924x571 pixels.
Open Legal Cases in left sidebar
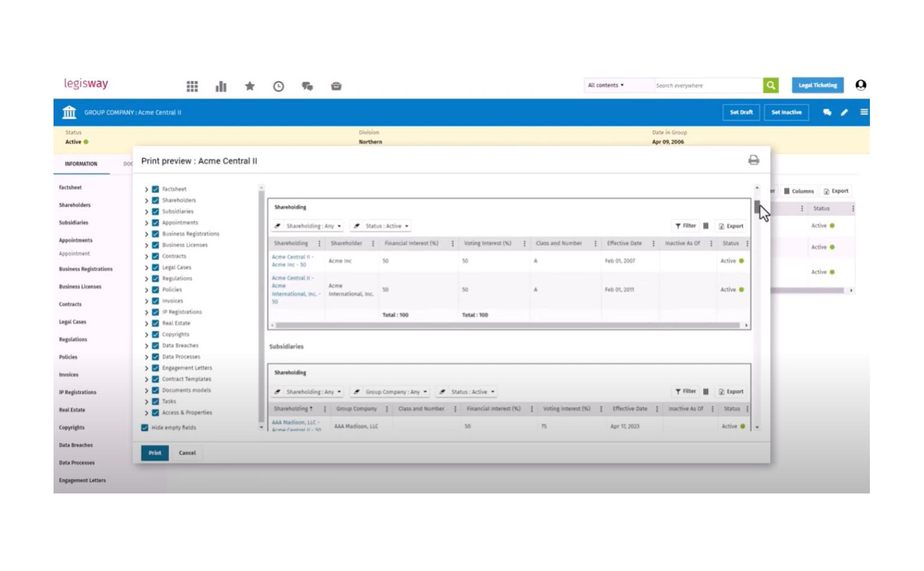72,322
